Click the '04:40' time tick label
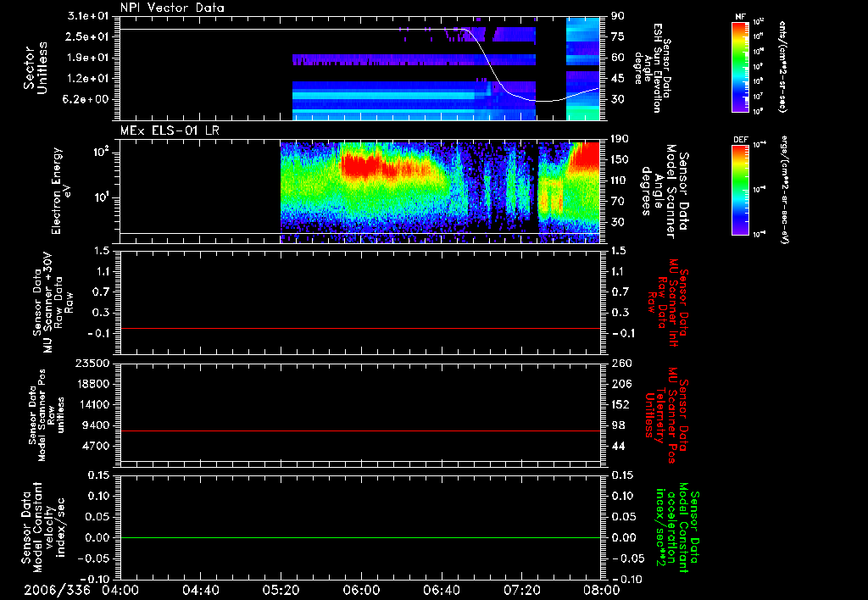Screen dimensions: 868x600 pyautogui.click(x=200, y=590)
